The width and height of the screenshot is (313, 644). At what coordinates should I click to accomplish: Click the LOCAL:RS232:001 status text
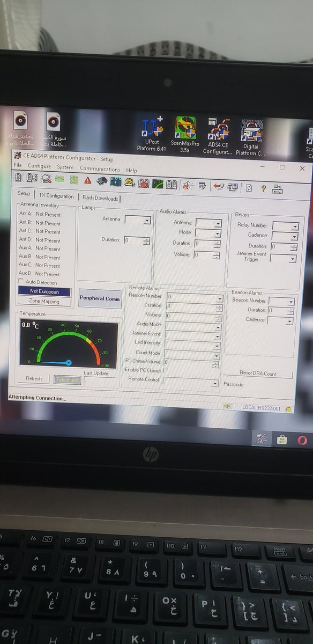point(261,408)
